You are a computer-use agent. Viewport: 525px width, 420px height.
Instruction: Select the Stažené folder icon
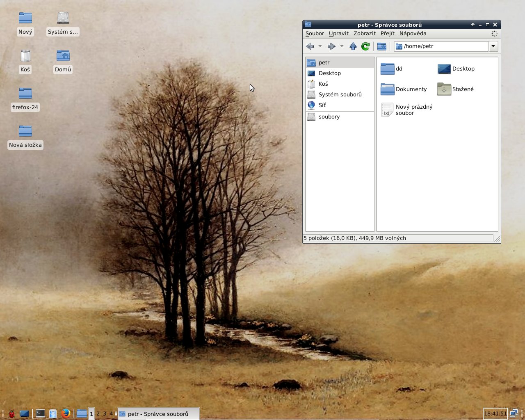tap(444, 89)
